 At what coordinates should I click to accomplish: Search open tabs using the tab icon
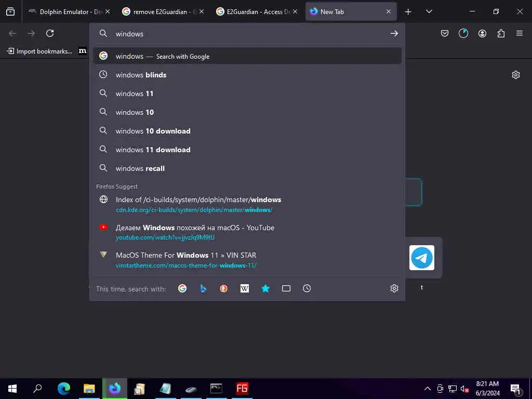286,288
